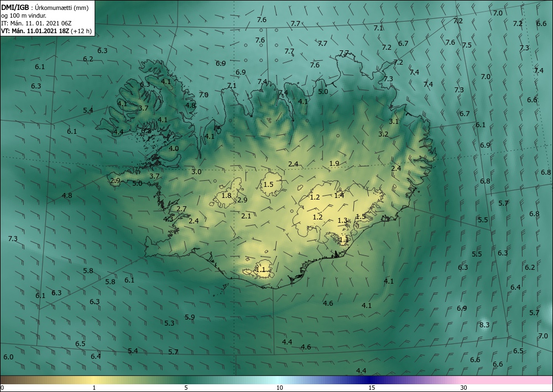
Task: Click the map value '6.0'
Action: pos(8,357)
